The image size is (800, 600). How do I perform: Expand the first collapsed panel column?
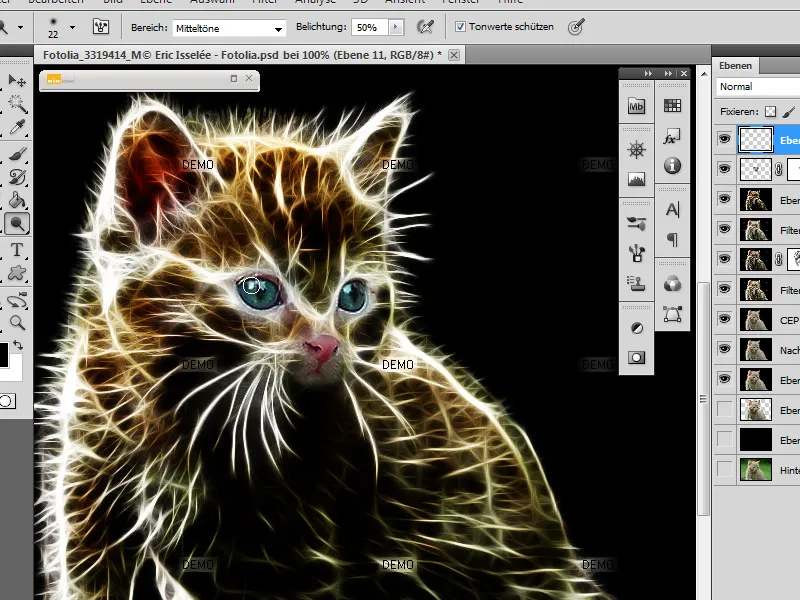(648, 73)
